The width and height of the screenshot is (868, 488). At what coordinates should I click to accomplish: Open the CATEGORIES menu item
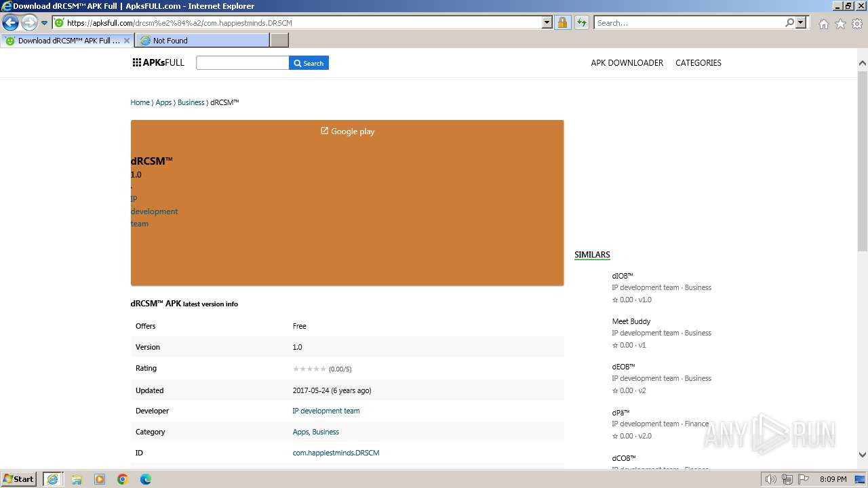click(698, 63)
